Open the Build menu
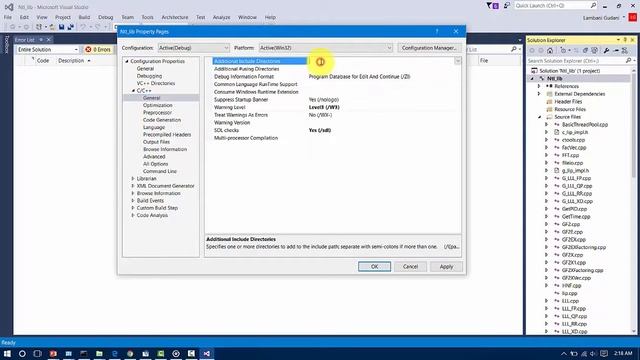 (84, 17)
